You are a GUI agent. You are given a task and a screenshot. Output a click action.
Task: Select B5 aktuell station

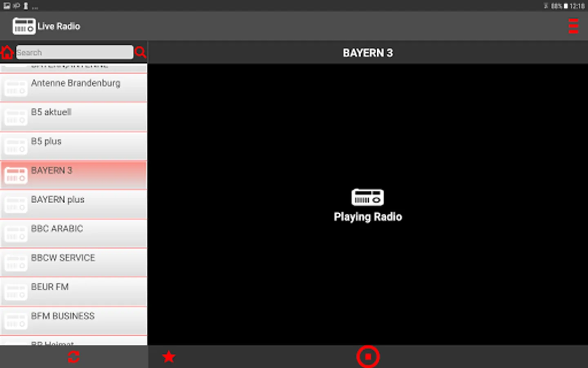73,117
